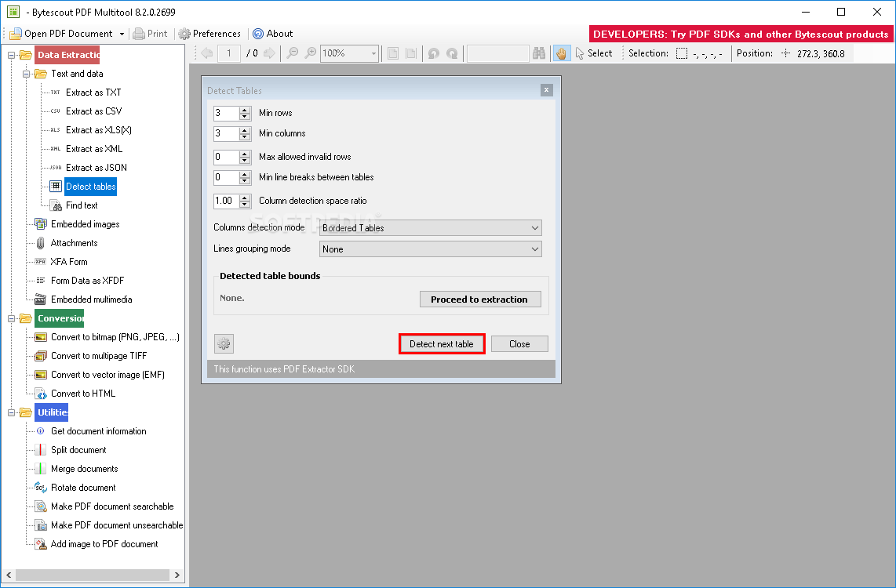Click the Find text binoculars icon in the tree
Image resolution: width=896 pixels, height=588 pixels.
(x=56, y=205)
